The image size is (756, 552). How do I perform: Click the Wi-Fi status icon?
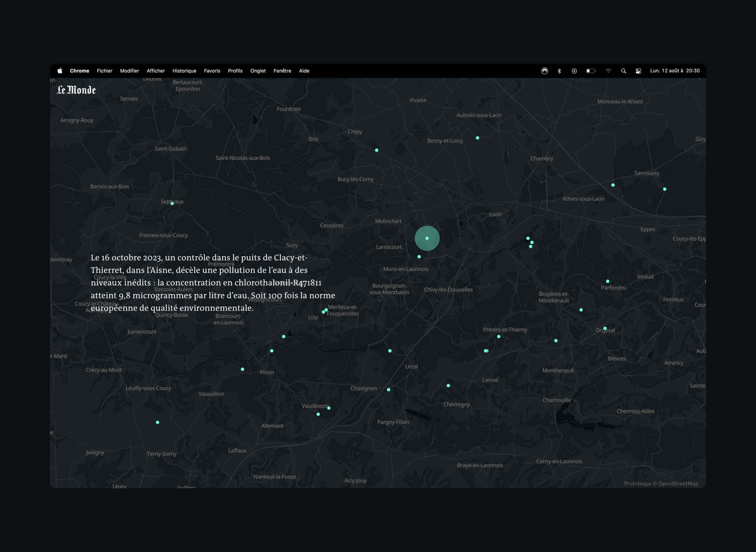coord(608,70)
